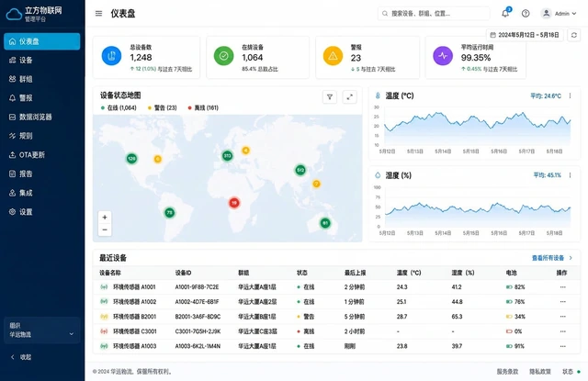Image resolution: width=588 pixels, height=381 pixels.
Task: Click the green cluster marker in Australia
Action: tap(325, 223)
